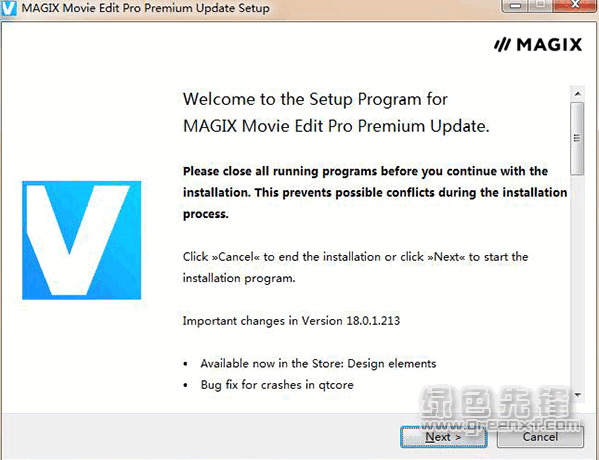Minimize the setup window

coord(515,5)
